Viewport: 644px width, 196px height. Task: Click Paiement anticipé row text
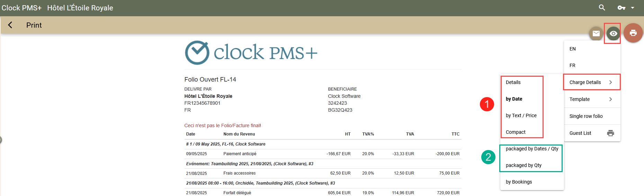coord(240,154)
